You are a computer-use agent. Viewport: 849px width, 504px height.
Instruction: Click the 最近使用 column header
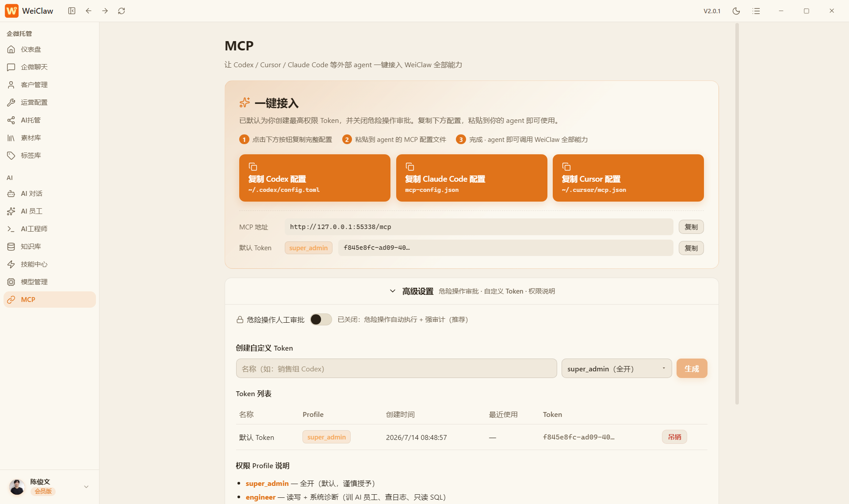(503, 414)
